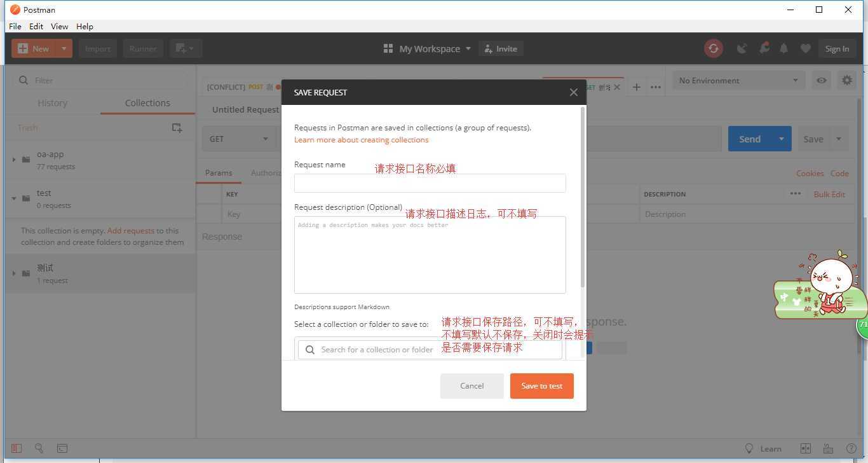Open the new window icon dropdown

[x=186, y=48]
